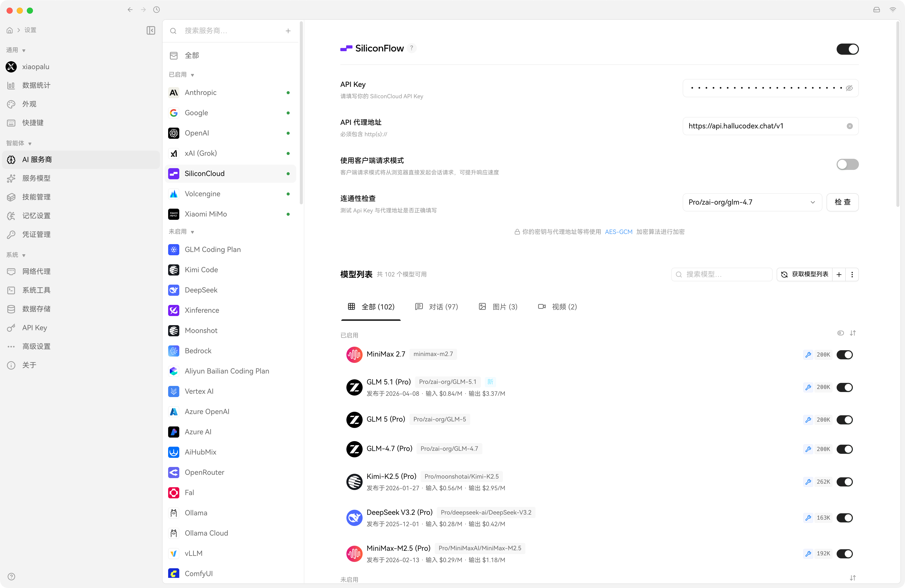Click sort icon in enabled models header
Image resolution: width=905 pixels, height=588 pixels.
(x=853, y=333)
